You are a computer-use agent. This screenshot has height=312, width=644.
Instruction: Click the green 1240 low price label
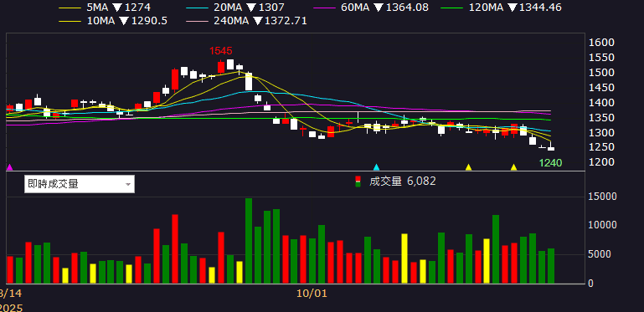pos(550,163)
